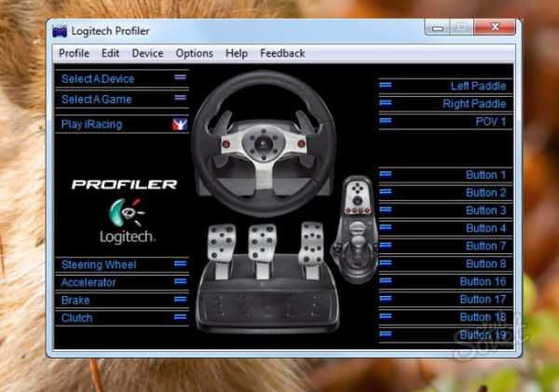Click the Right Paddle label
This screenshot has height=392, width=559.
(x=474, y=104)
